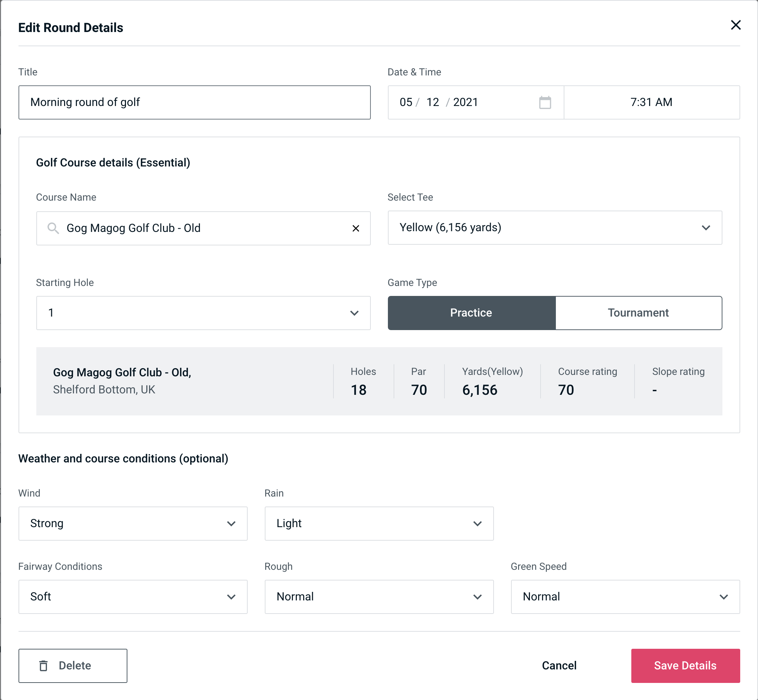Toggle Practice mode selection
Screen dimensions: 758x700
(x=471, y=313)
